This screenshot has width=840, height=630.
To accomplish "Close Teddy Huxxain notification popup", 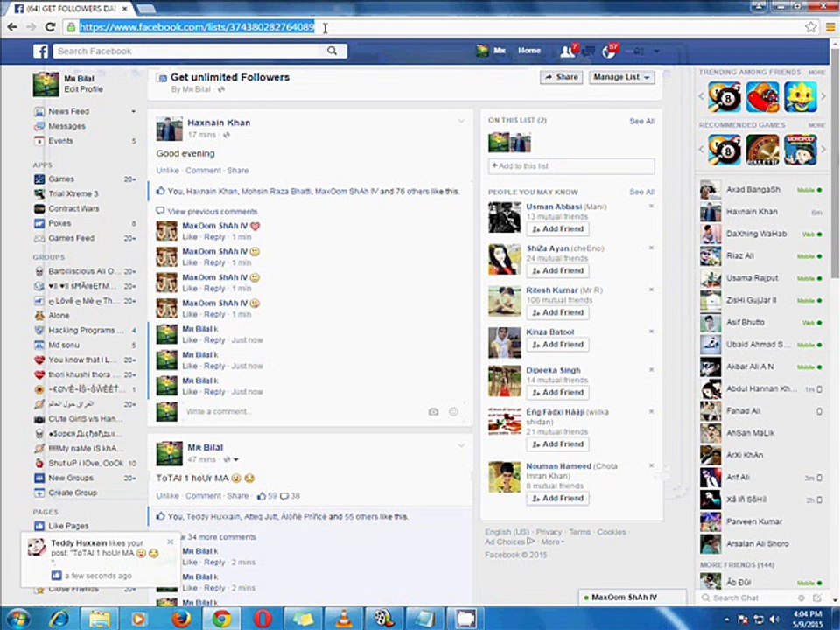I will pos(171,542).
